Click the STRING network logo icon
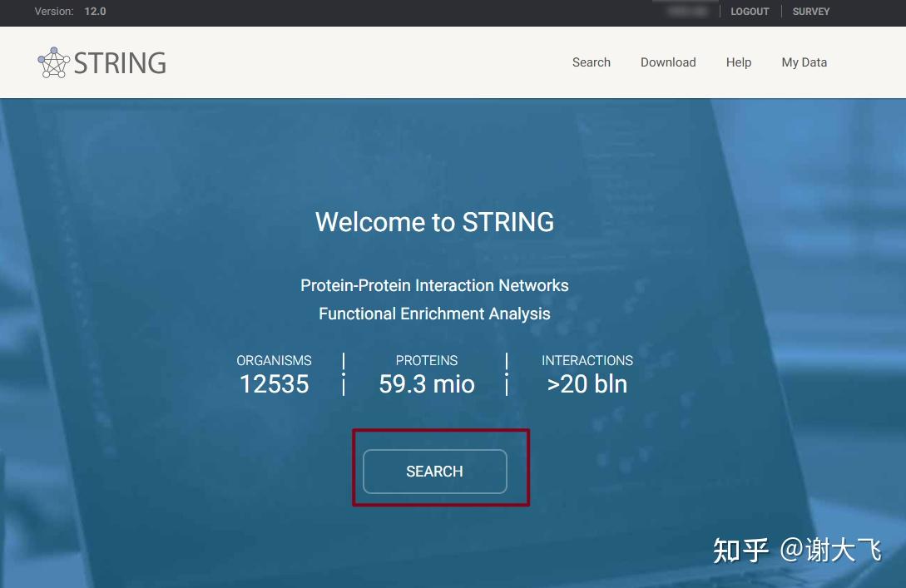 click(54, 62)
